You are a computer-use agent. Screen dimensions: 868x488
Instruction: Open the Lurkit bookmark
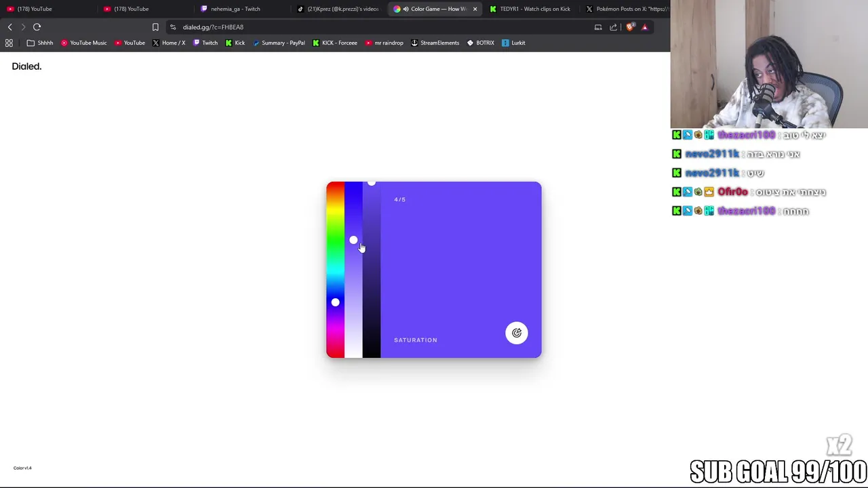(x=513, y=43)
